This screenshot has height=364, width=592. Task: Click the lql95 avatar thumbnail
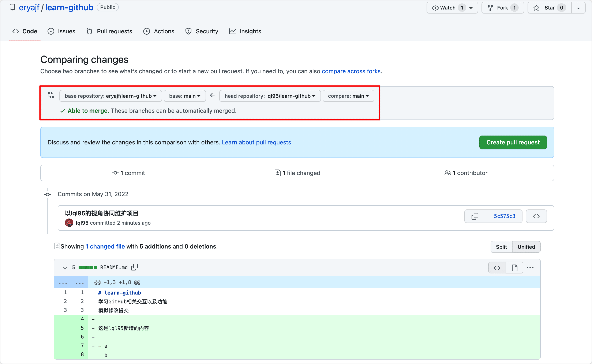pos(69,223)
